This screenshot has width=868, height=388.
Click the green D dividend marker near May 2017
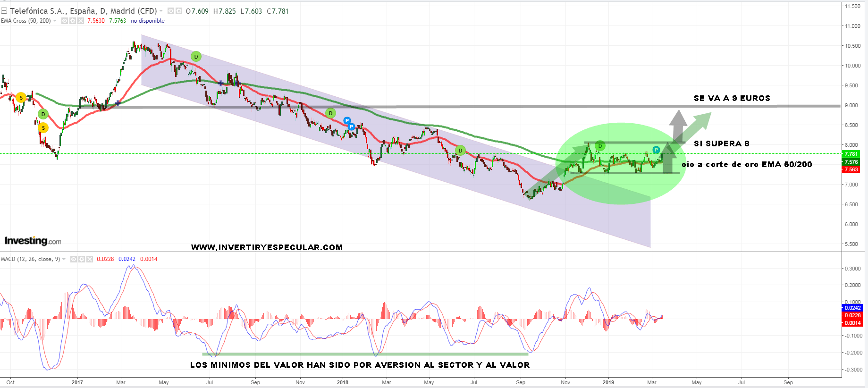pos(196,57)
